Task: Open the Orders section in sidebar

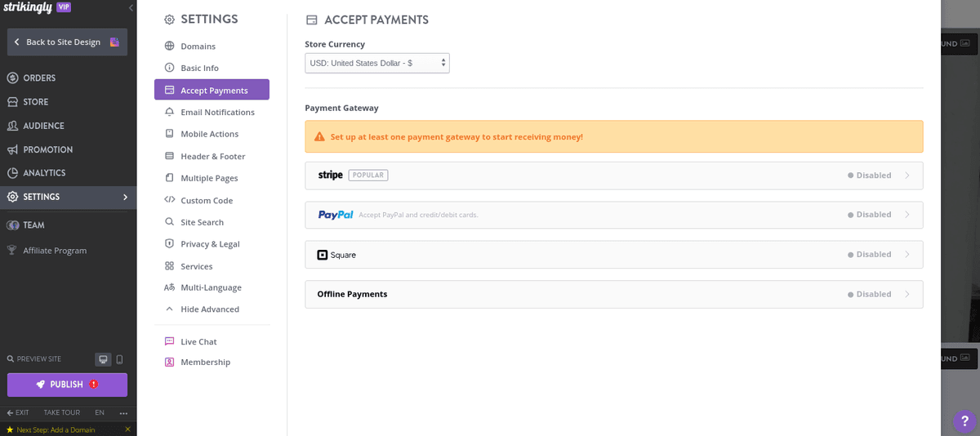Action: tap(39, 78)
